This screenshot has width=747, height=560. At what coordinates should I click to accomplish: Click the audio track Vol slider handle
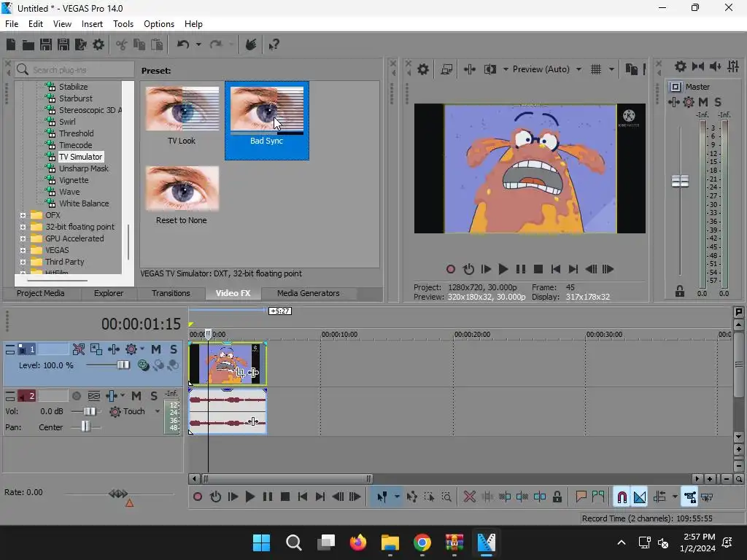(89, 411)
